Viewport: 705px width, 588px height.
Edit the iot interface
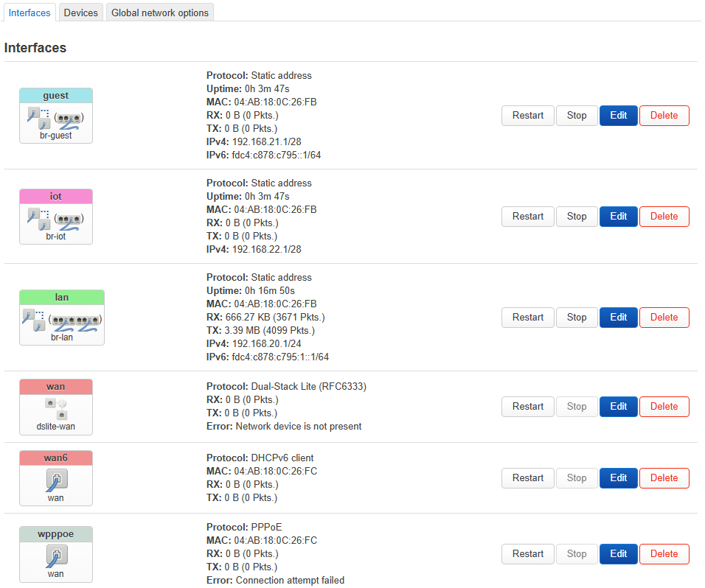click(619, 217)
